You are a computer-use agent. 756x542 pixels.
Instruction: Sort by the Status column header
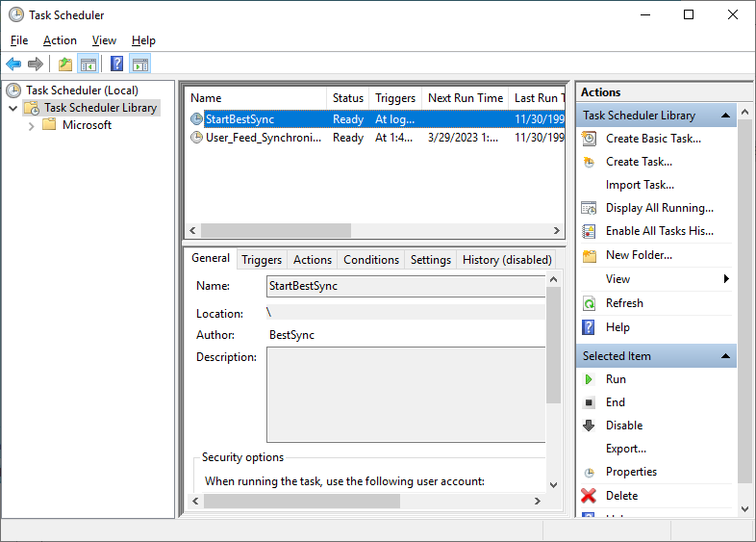(x=347, y=98)
